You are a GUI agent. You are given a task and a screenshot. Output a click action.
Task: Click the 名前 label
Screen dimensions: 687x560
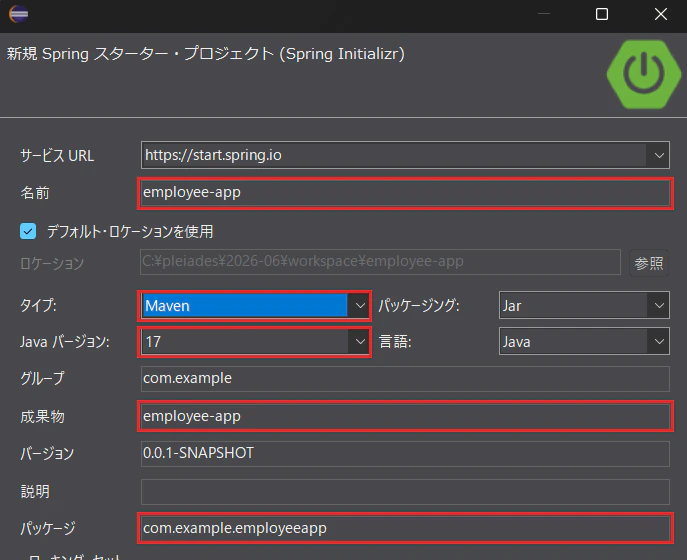coord(35,193)
